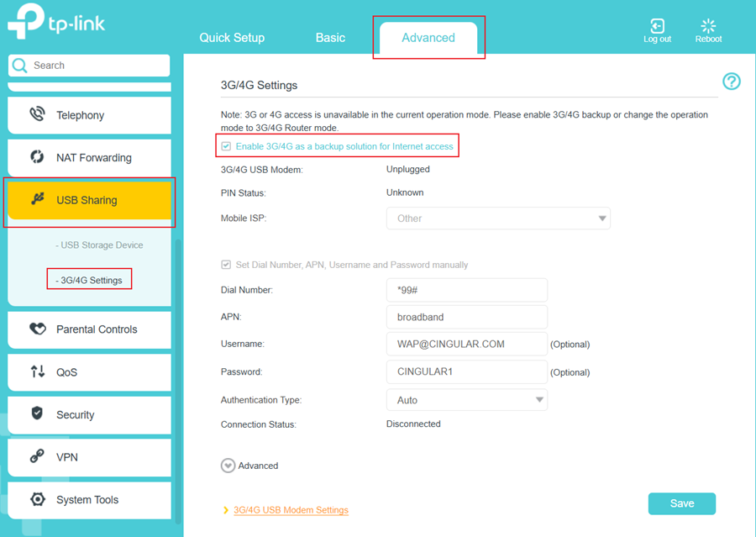Select the NAT Forwarding icon

click(x=35, y=157)
